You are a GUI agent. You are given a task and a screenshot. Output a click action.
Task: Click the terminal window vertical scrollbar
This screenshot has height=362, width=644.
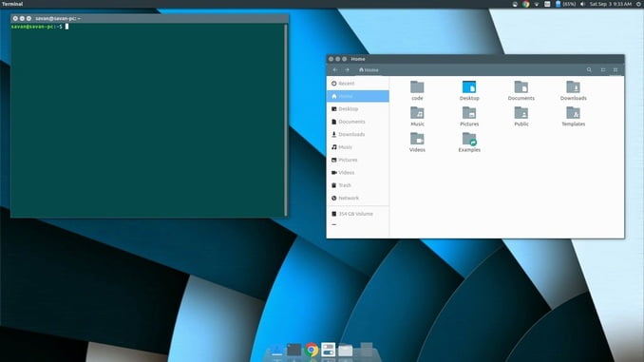286,119
